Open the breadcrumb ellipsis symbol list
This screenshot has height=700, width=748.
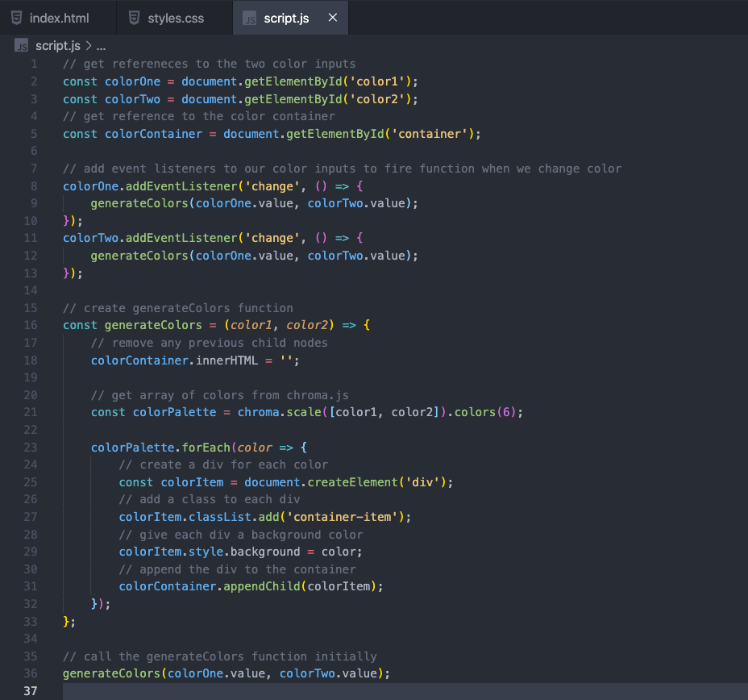pos(101,47)
